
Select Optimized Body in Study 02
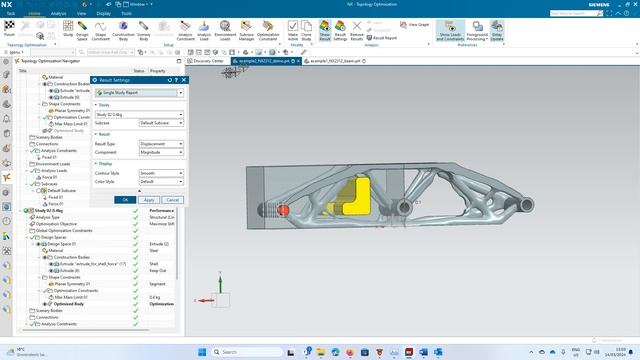pyautogui.click(x=69, y=304)
